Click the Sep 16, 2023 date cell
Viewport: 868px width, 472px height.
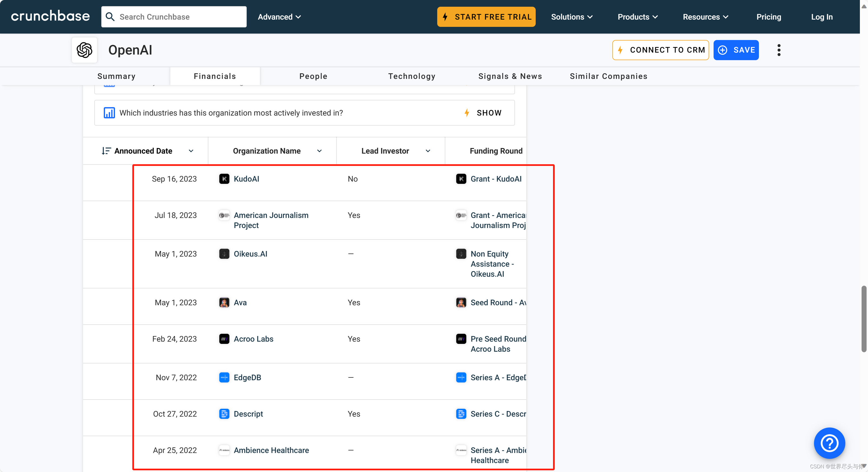174,179
